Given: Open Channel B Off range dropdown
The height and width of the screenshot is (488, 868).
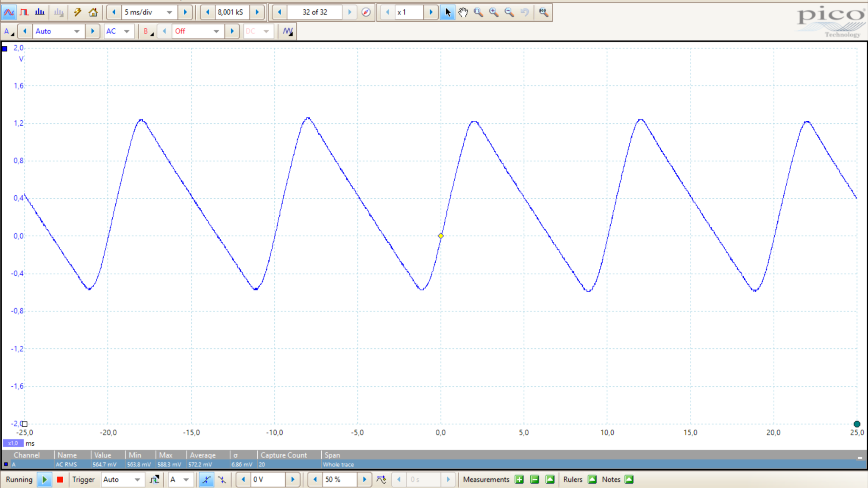Looking at the screenshot, I should (x=216, y=31).
